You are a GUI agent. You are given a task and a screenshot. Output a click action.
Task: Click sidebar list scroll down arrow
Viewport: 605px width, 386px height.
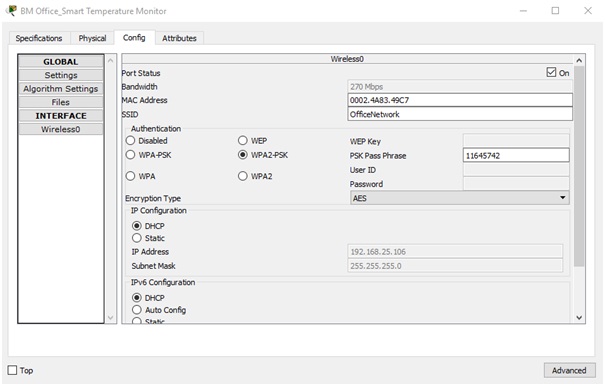click(111, 318)
